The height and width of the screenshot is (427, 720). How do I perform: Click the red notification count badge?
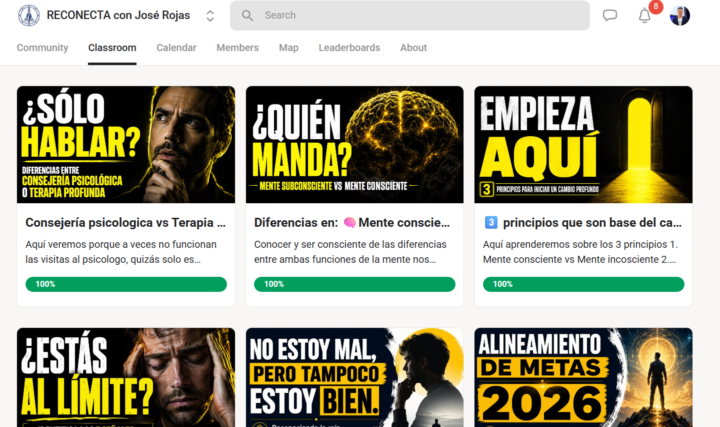(x=656, y=7)
